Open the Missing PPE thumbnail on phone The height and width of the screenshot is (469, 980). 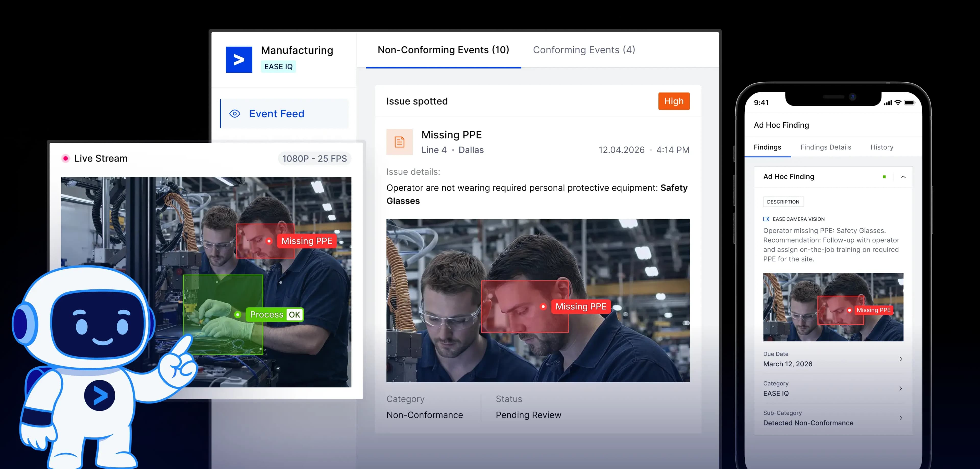(833, 307)
